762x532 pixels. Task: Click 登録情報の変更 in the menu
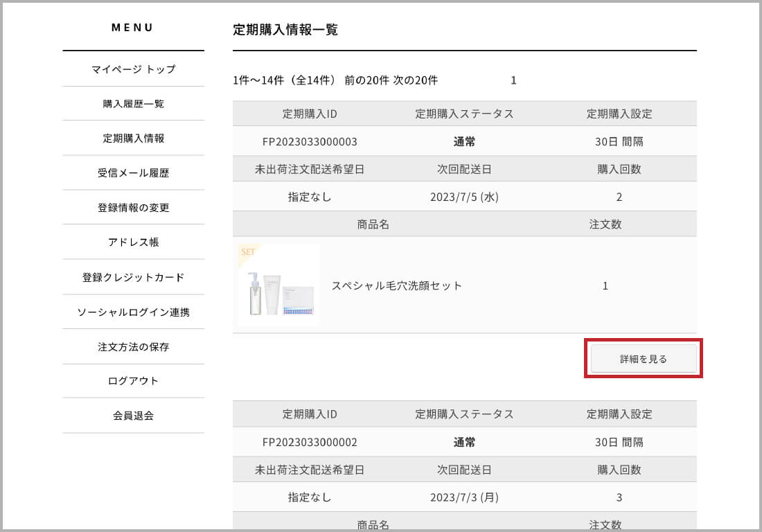pos(133,208)
